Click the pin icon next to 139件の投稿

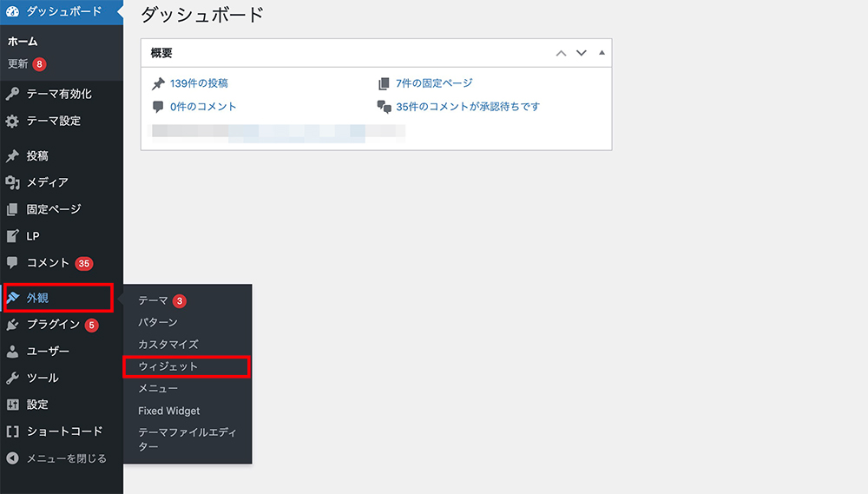(x=158, y=83)
